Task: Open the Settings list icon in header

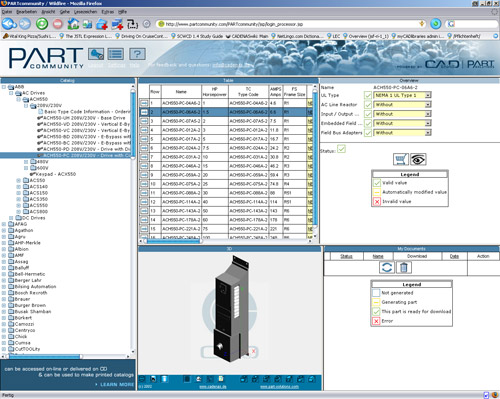Action: pos(116,54)
